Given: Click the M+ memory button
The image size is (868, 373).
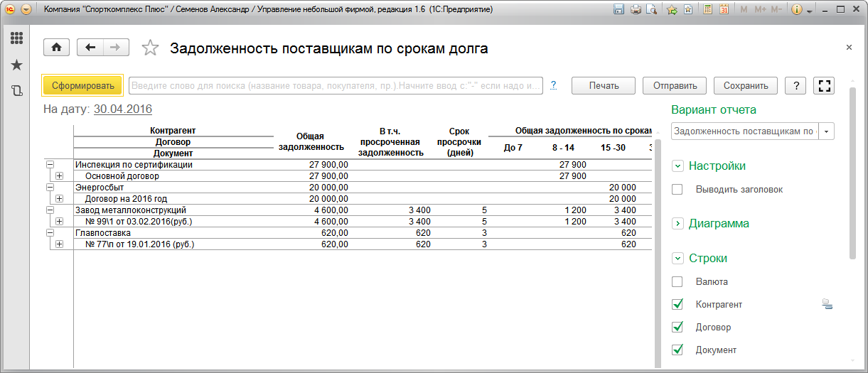Looking at the screenshot, I should (759, 10).
